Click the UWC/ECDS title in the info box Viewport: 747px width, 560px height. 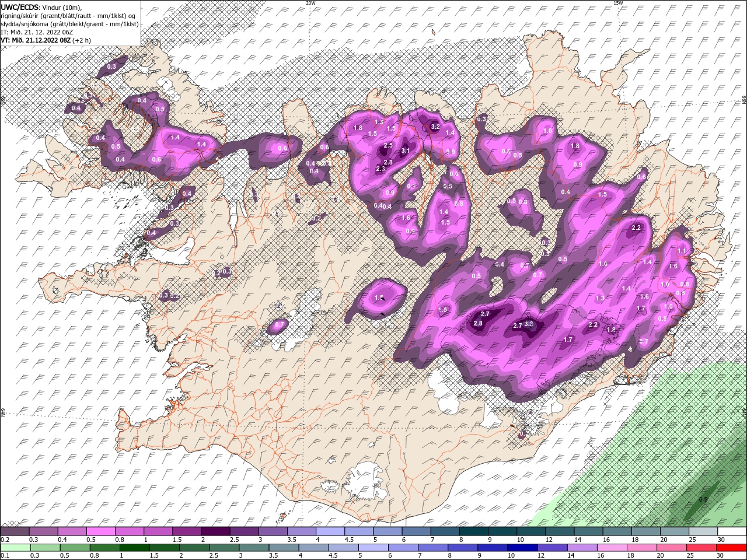click(20, 6)
